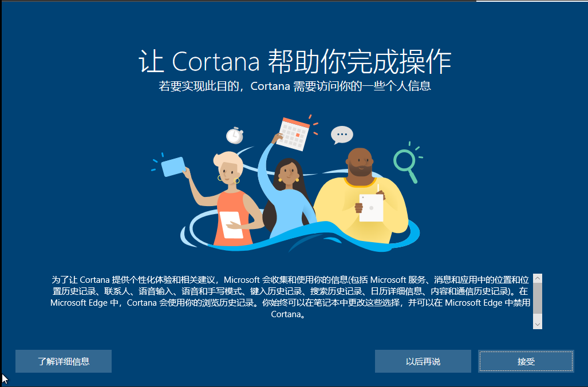The height and width of the screenshot is (387, 588).
Task: Click the white tablet held by man
Action: [x=371, y=208]
